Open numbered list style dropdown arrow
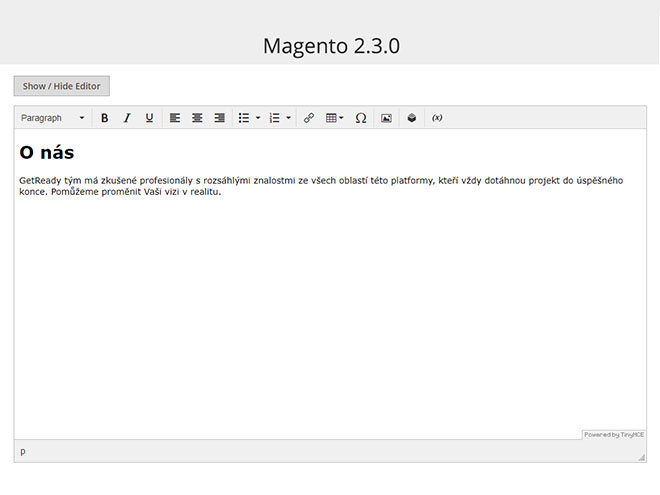Screen dimensions: 660x495 pos(288,118)
